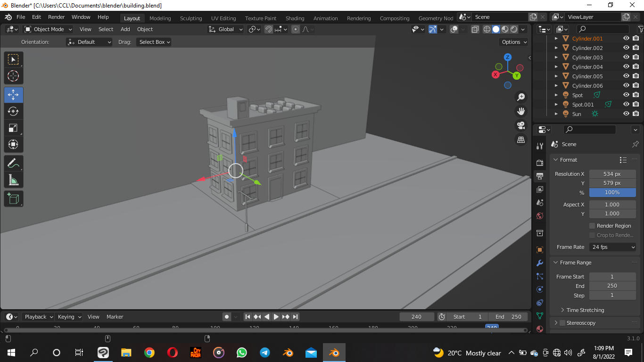The image size is (644, 362).
Task: Enable the Render Region checkbox
Action: [x=592, y=226]
